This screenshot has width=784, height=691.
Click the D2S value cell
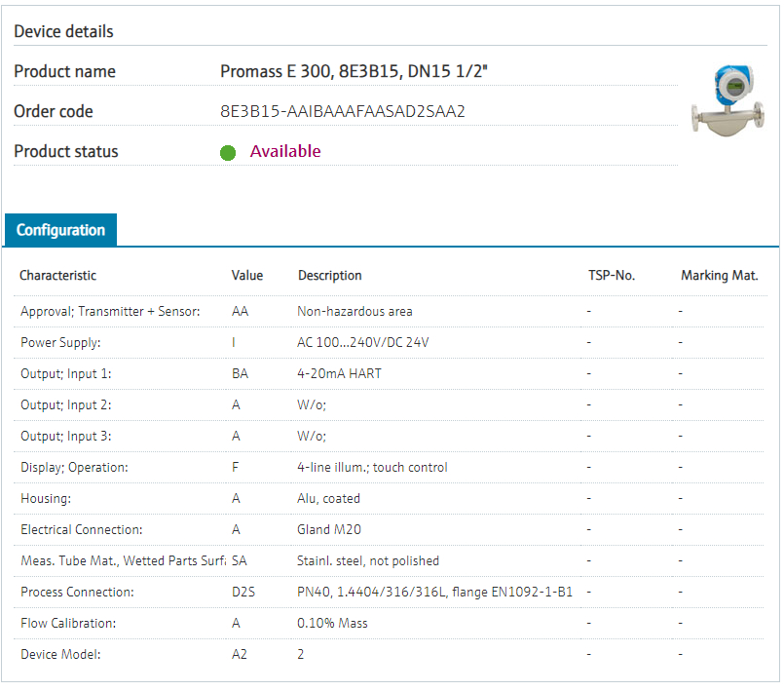pyautogui.click(x=243, y=592)
